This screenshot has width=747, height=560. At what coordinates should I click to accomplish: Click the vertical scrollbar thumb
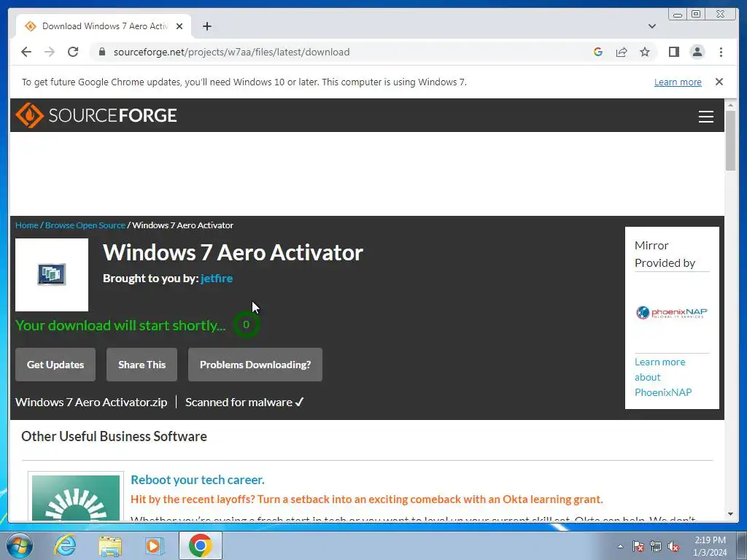pyautogui.click(x=730, y=140)
